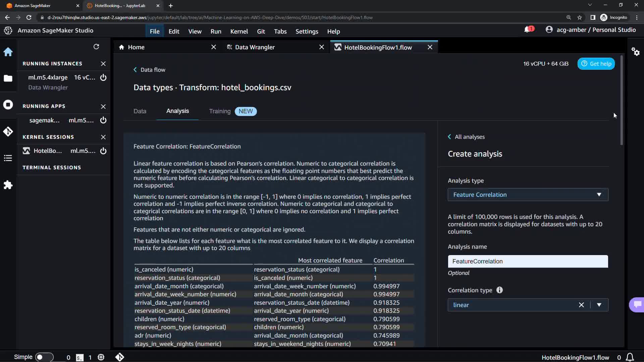
Task: Open the Correlation type dropdown arrow
Action: (x=599, y=305)
